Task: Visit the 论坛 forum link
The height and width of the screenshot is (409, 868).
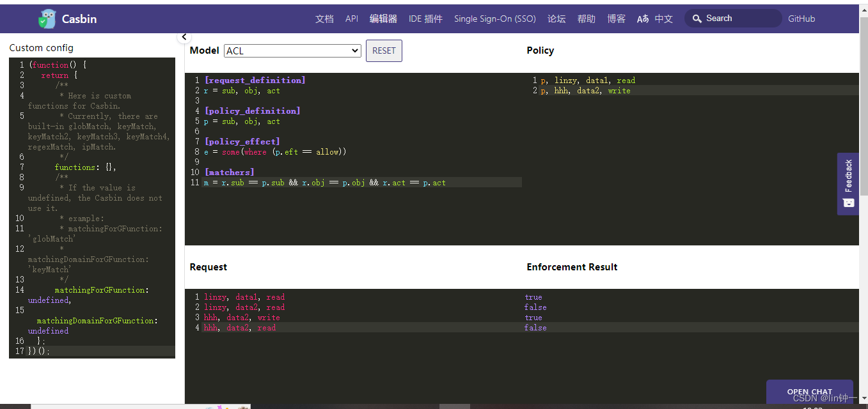Action: coord(556,19)
